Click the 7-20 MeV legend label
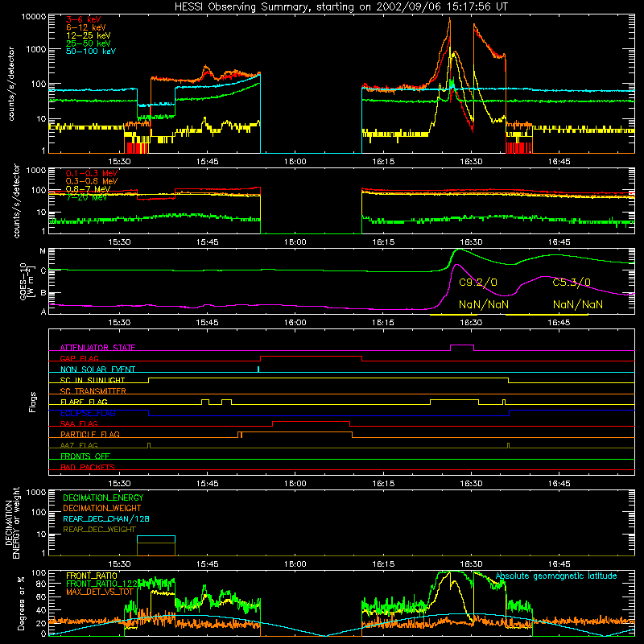 click(86, 197)
